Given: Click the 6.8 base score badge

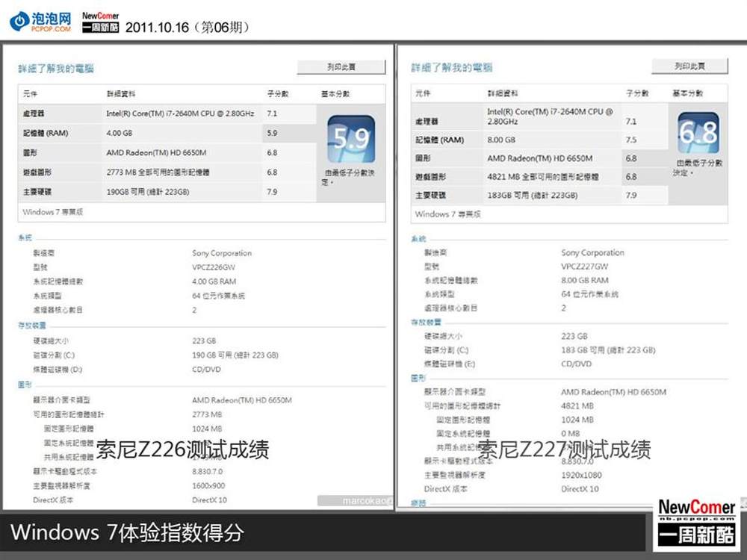Looking at the screenshot, I should coord(698,133).
